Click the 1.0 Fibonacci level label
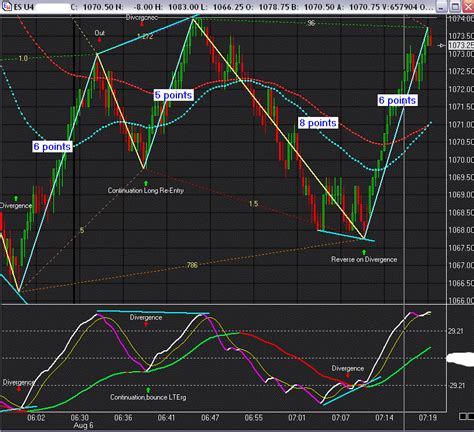This screenshot has width=474, height=432. (23, 58)
